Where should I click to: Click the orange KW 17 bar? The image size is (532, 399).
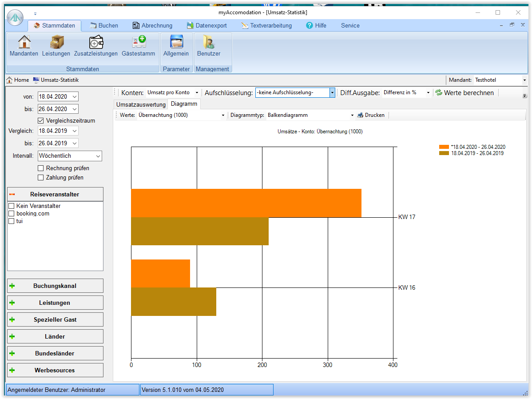click(x=246, y=203)
